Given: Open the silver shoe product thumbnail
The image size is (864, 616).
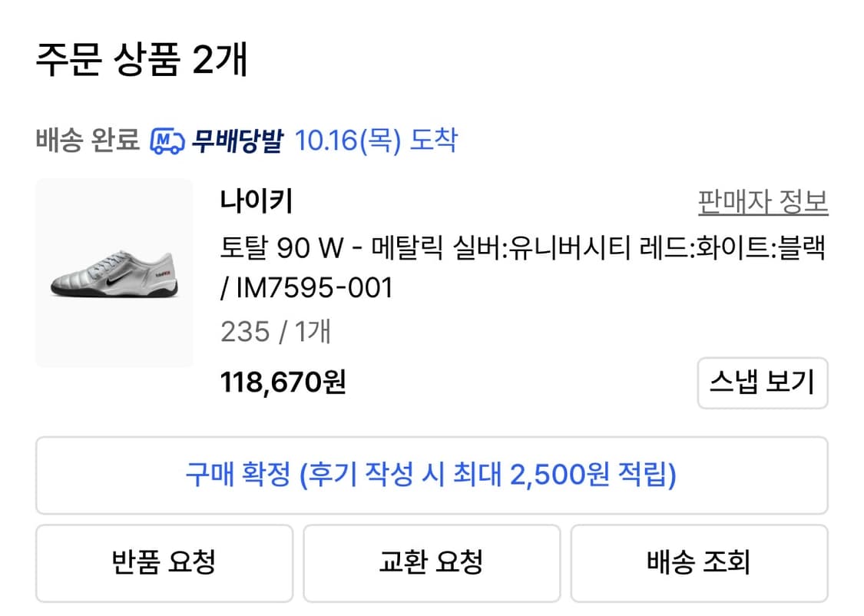Looking at the screenshot, I should [x=114, y=273].
